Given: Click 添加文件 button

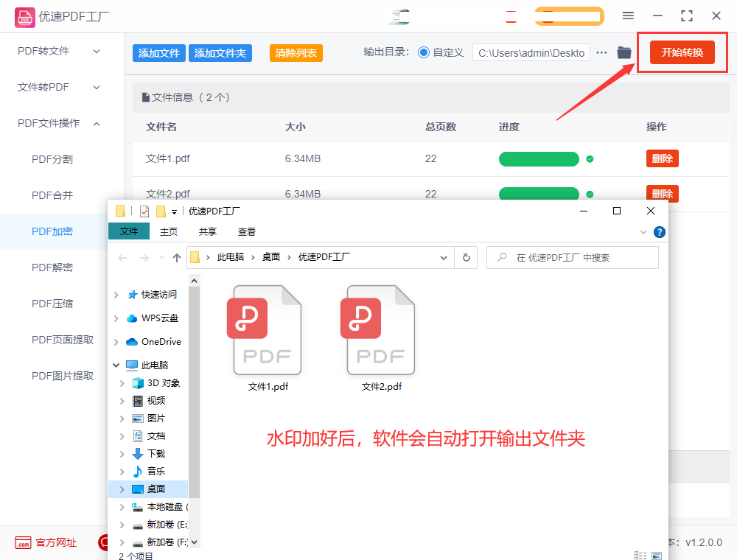Looking at the screenshot, I should (x=159, y=53).
